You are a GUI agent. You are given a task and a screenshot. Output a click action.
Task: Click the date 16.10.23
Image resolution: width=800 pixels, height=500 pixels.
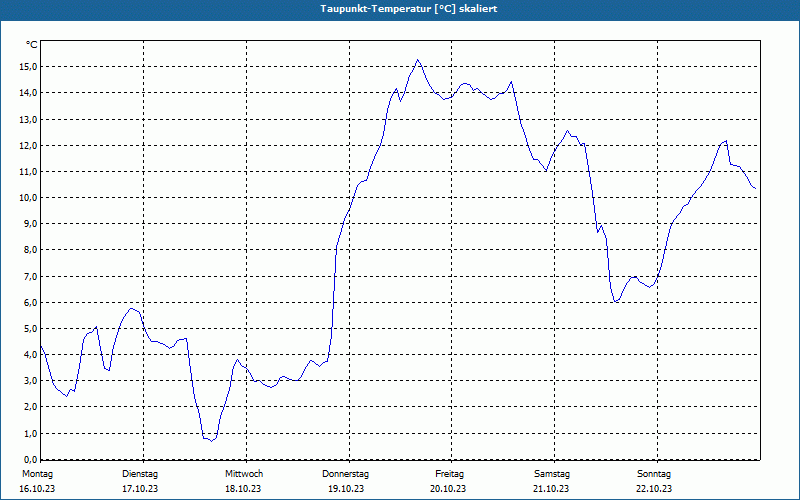pyautogui.click(x=37, y=489)
